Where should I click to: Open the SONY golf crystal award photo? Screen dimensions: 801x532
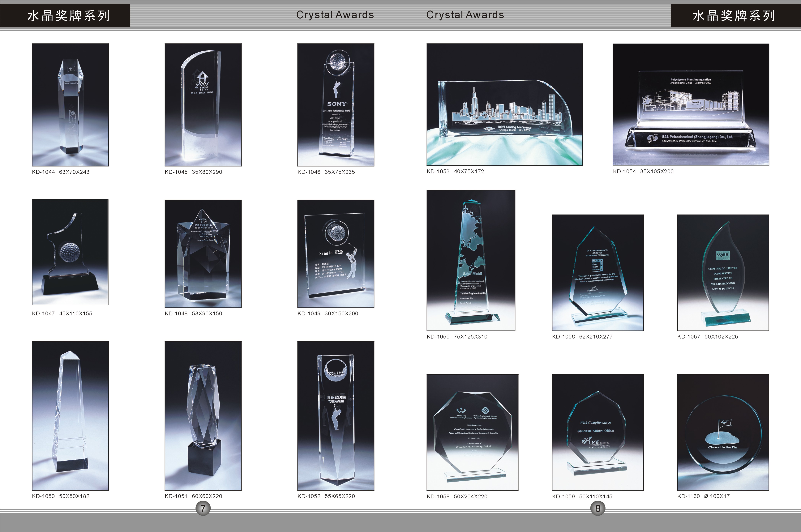point(336,104)
